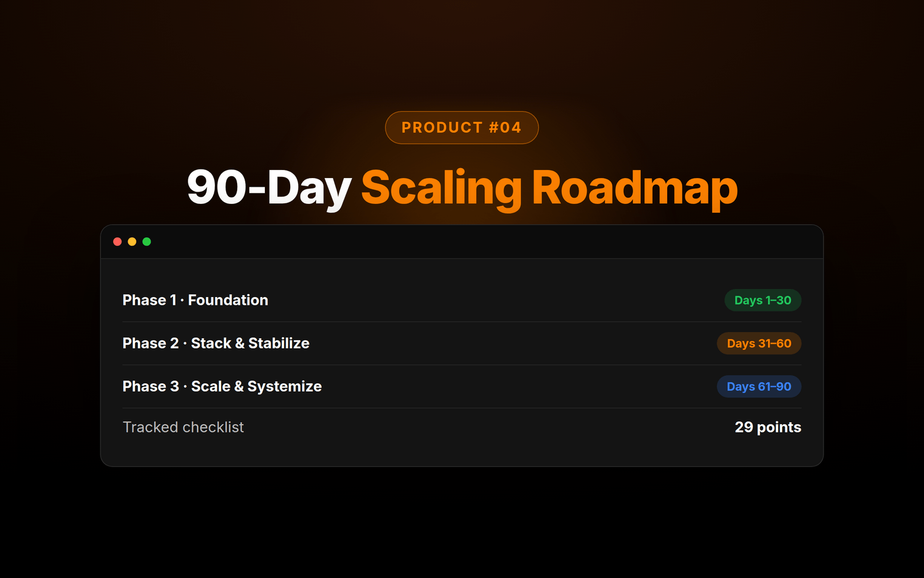
Task: Click the green window dot
Action: (147, 242)
